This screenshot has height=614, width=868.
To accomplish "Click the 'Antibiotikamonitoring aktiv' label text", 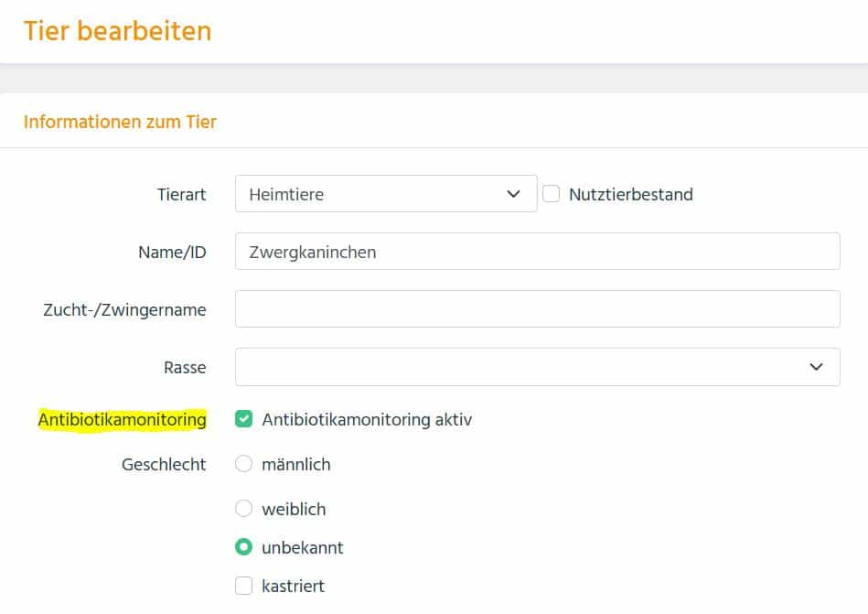I will pyautogui.click(x=367, y=420).
